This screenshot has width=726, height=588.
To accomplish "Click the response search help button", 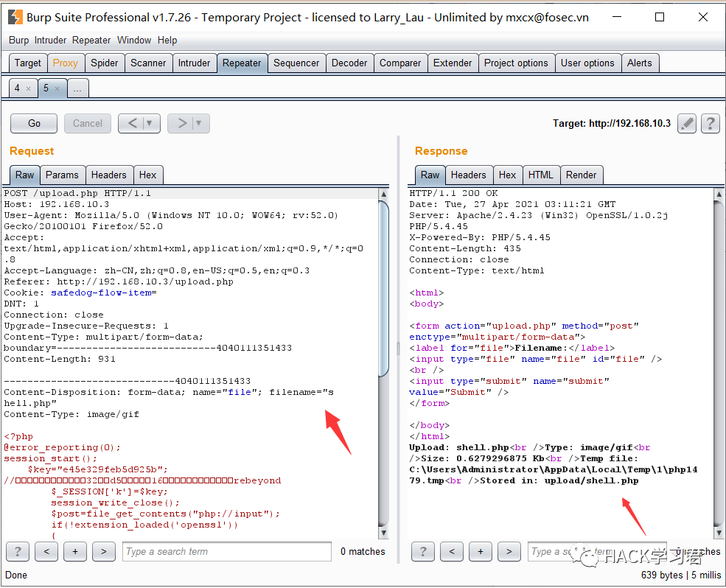I will click(423, 551).
